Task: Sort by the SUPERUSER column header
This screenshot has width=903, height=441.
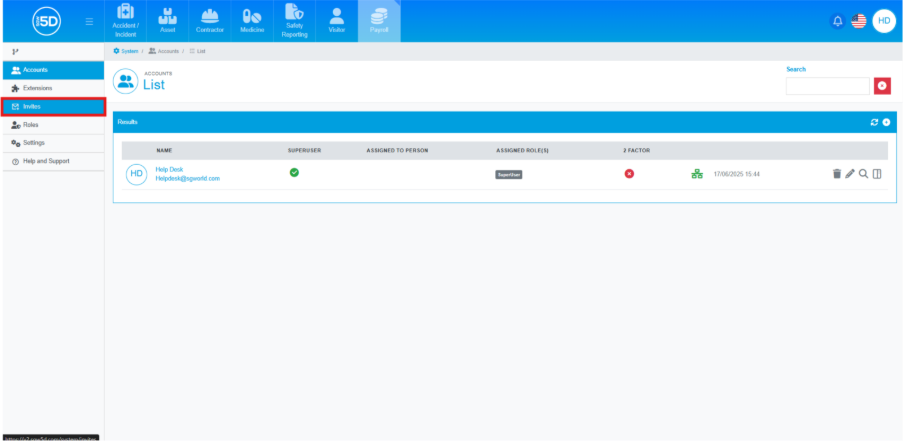Action: tap(305, 150)
